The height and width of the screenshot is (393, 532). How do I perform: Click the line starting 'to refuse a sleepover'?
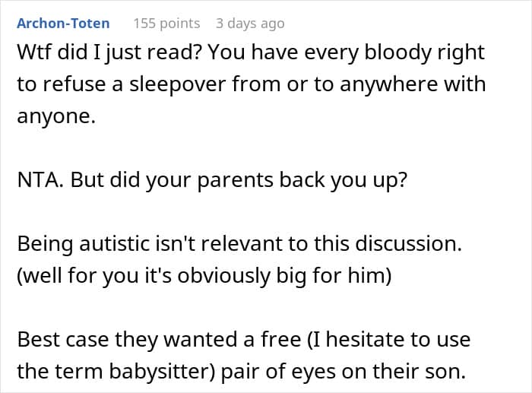252,84
